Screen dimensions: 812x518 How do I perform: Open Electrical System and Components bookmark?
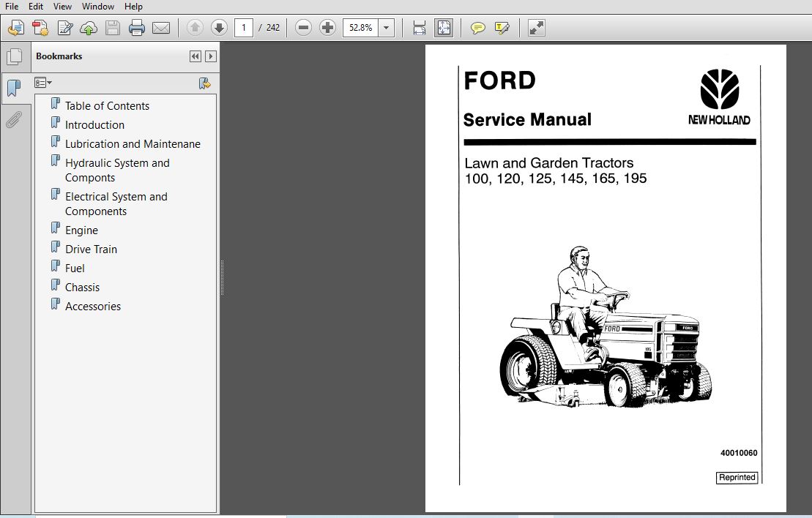tap(116, 204)
